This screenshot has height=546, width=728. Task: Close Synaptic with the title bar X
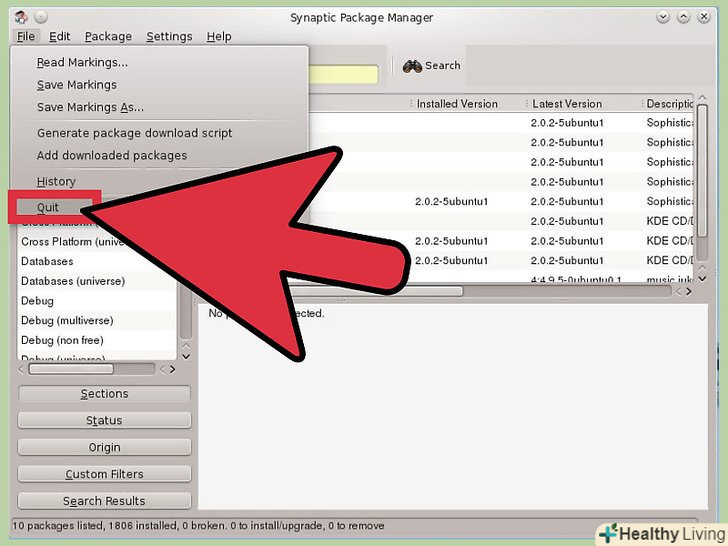(x=704, y=17)
